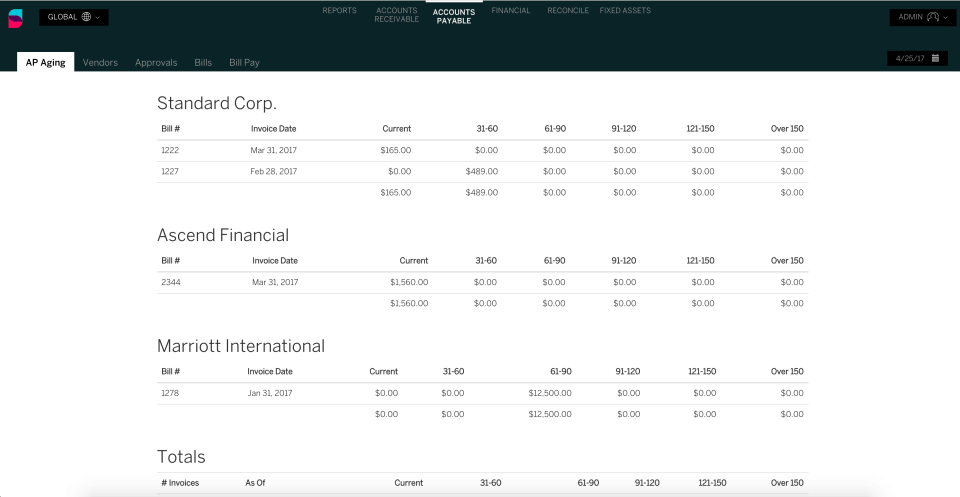Click the Feb 28, 2017 invoice date
Image resolution: width=960 pixels, height=497 pixels.
(274, 171)
